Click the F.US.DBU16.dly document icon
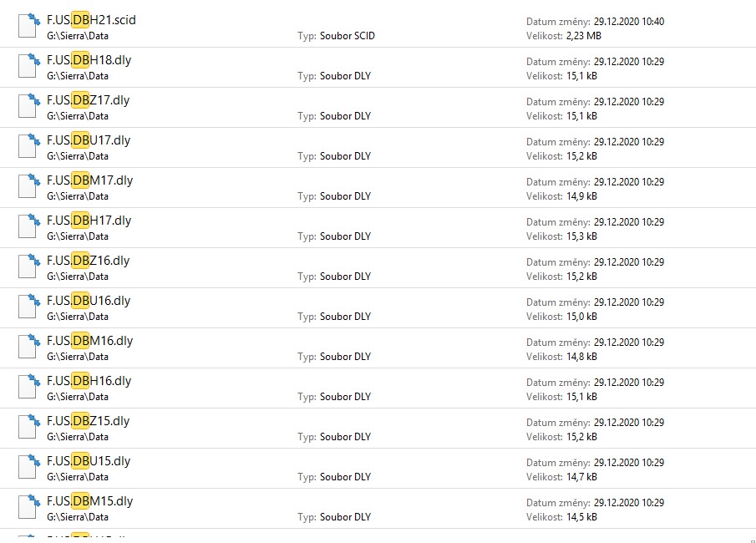The image size is (756, 543). coord(28,307)
